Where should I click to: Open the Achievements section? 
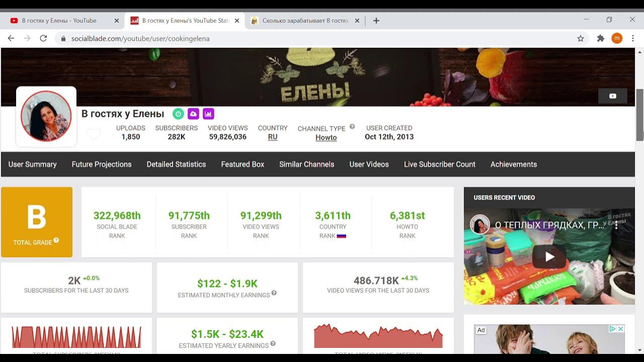pos(514,164)
